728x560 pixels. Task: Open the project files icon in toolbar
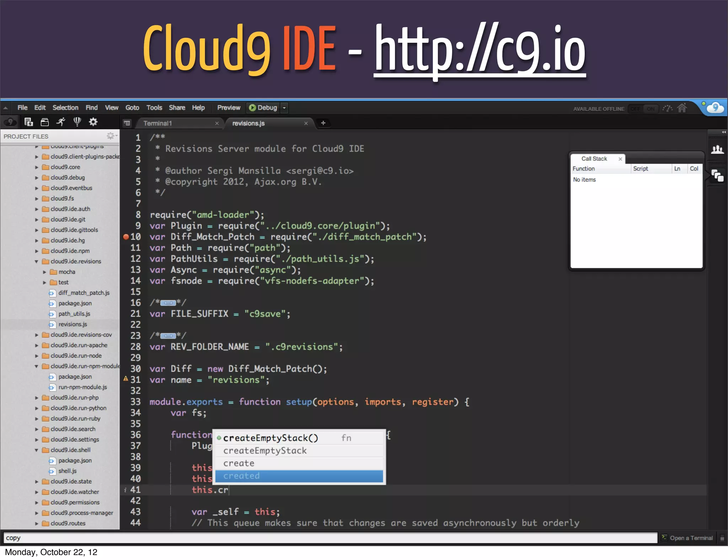coord(28,122)
